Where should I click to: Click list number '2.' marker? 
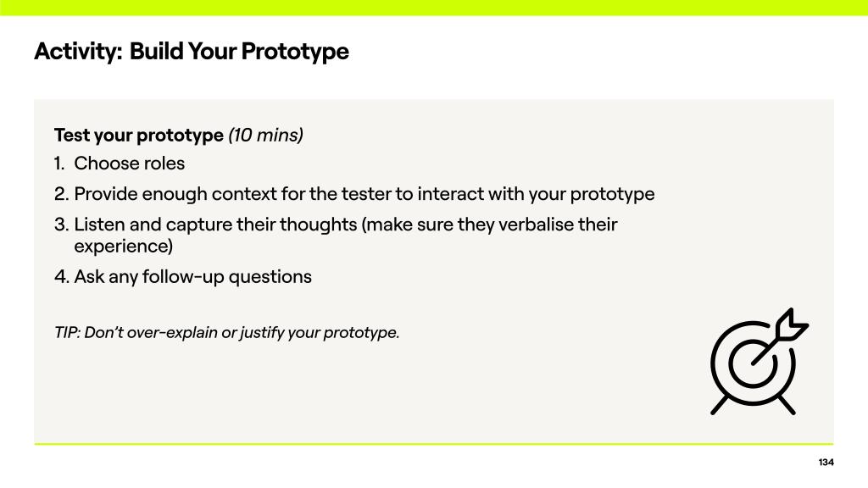click(62, 193)
